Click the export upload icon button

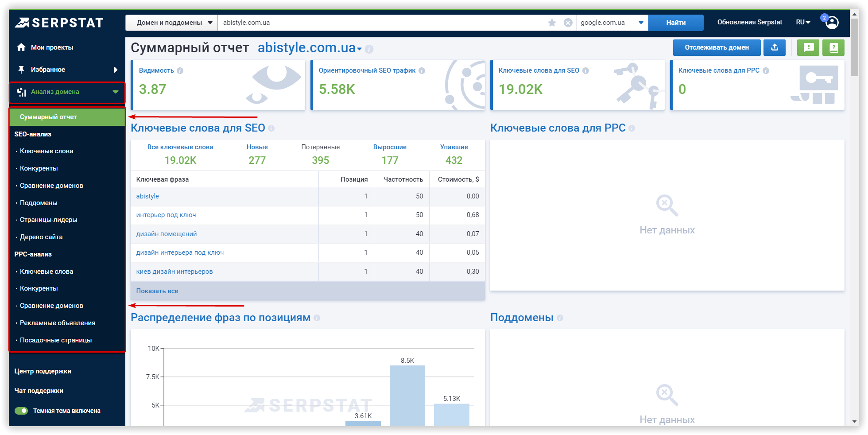774,47
